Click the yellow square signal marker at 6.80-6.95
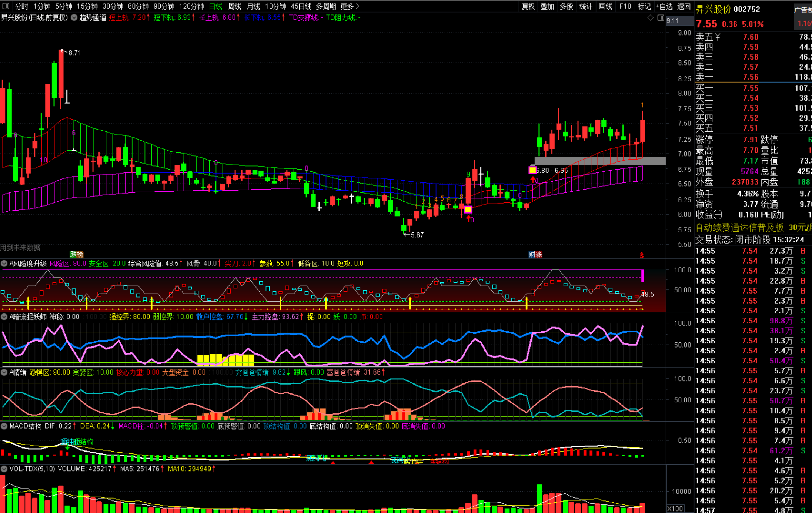This screenshot has height=513, width=812. (x=532, y=170)
